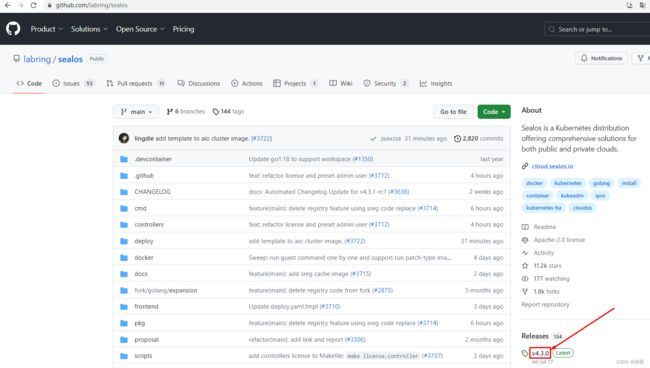
Task: Open the Actions tab
Action: pyautogui.click(x=247, y=83)
